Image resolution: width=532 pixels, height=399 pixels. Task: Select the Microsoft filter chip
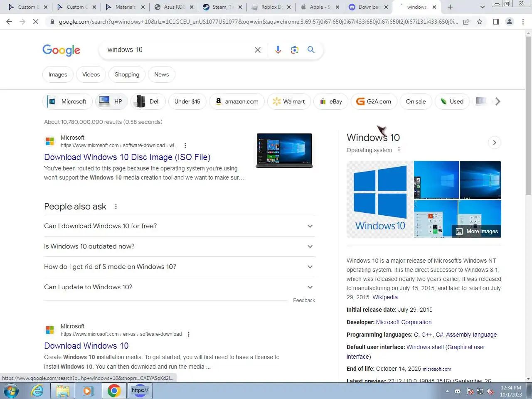click(67, 101)
